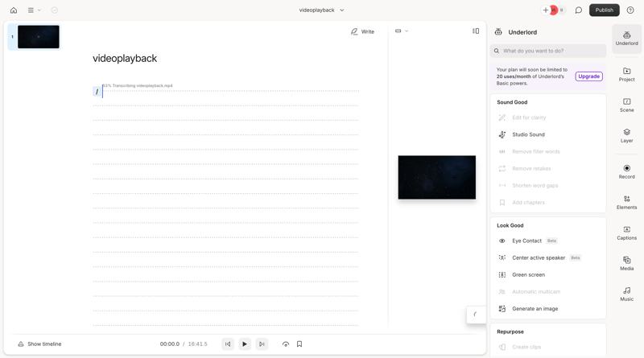Type in the 'What do you want to do?' search field
This screenshot has width=644, height=358.
click(x=548, y=51)
